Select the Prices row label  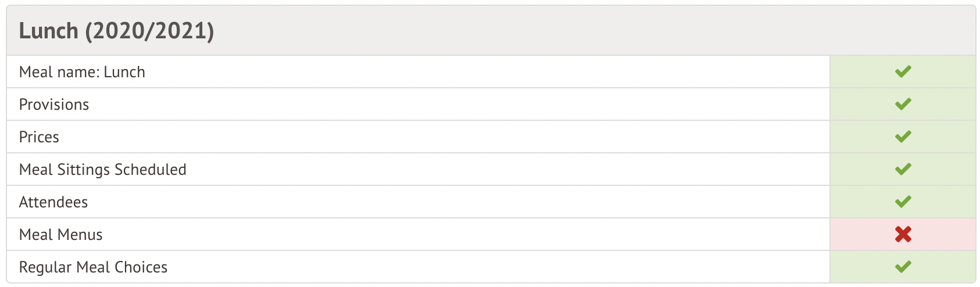(39, 137)
